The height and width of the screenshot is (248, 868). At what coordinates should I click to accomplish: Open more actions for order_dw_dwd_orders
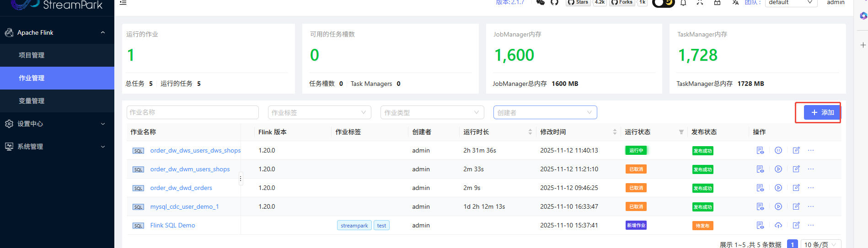(x=811, y=188)
